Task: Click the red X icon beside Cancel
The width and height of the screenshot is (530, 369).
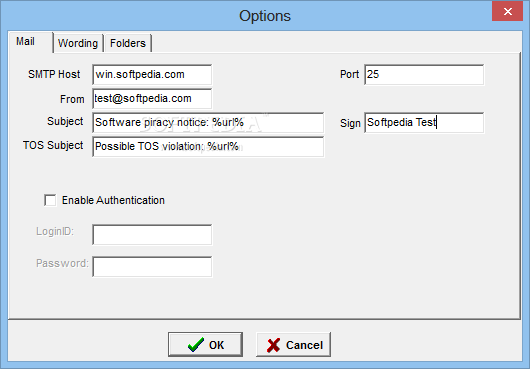Action: tap(273, 345)
